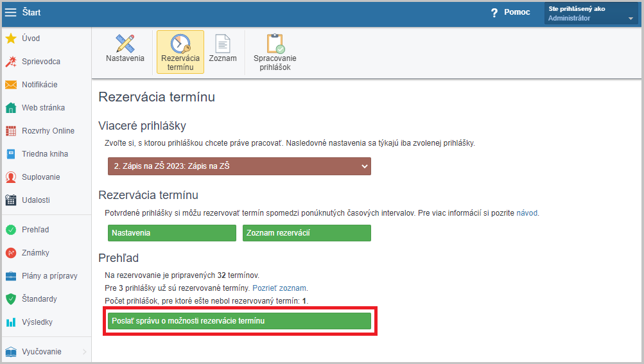Select Štandardy in the sidebar
The width and height of the screenshot is (644, 364).
(x=39, y=299)
